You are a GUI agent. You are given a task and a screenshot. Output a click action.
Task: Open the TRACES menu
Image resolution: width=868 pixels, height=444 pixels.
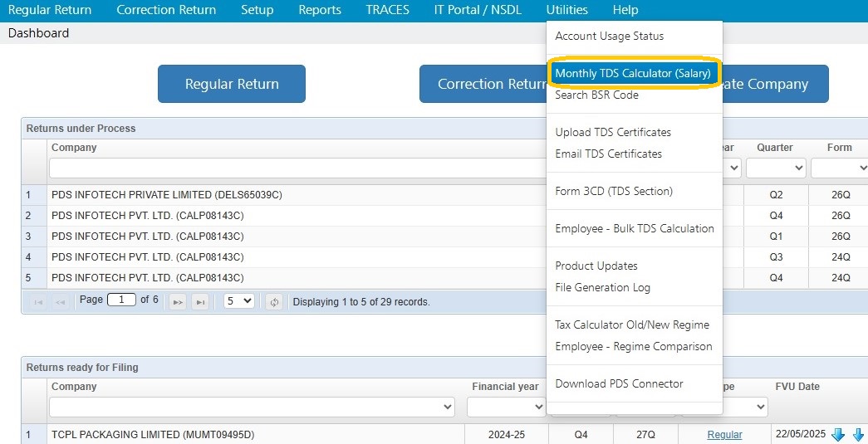(388, 10)
